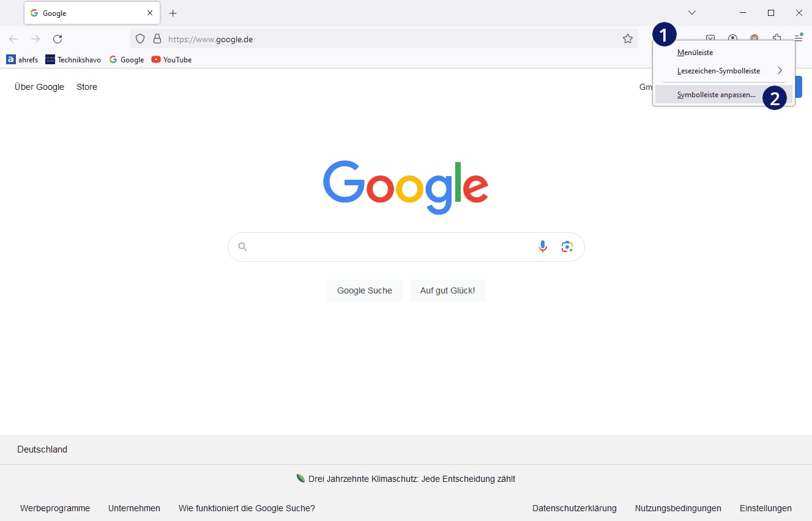Select the Google browser tab
The height and width of the screenshot is (521, 812).
pyautogui.click(x=92, y=13)
